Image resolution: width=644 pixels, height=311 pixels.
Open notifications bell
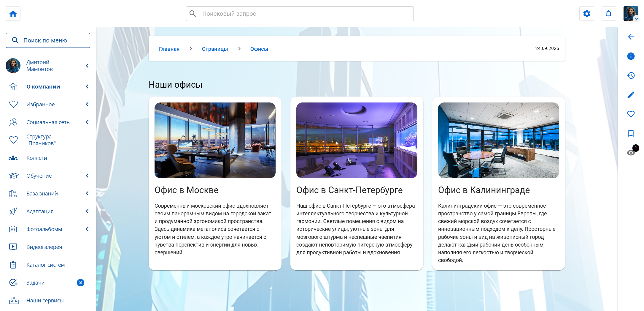(x=608, y=14)
